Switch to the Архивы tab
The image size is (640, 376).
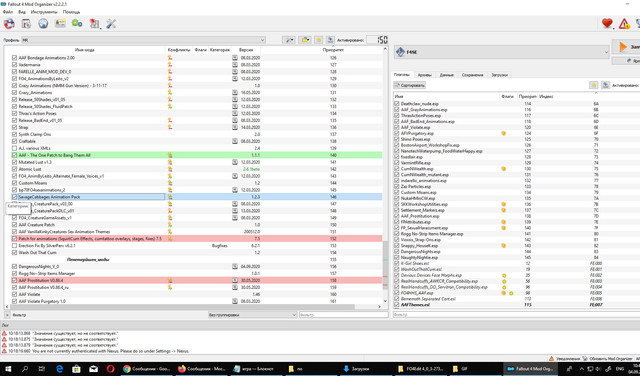(x=424, y=75)
